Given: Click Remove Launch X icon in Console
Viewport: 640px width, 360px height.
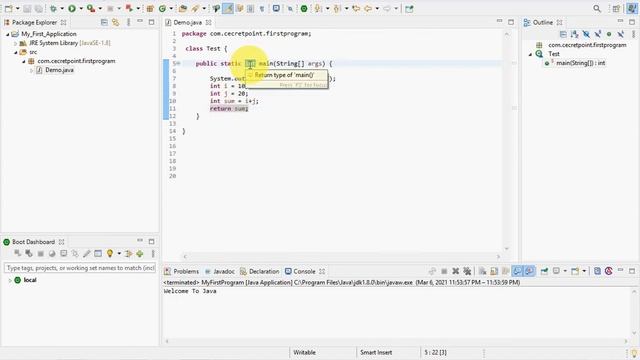Looking at the screenshot, I should (x=456, y=271).
